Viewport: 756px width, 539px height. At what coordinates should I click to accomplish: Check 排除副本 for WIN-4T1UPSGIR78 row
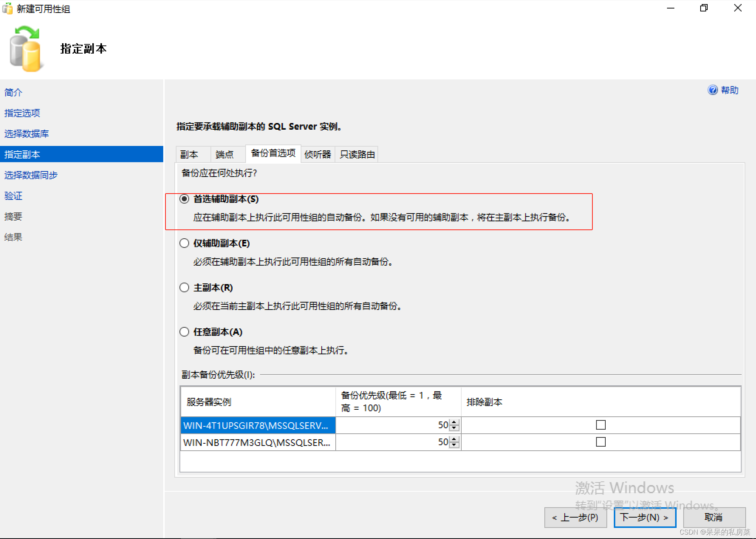pyautogui.click(x=601, y=425)
